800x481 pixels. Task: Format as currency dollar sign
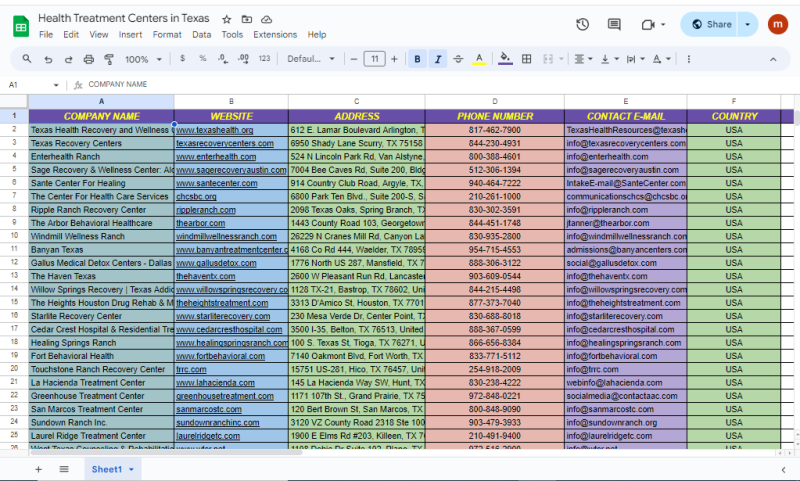(x=183, y=59)
